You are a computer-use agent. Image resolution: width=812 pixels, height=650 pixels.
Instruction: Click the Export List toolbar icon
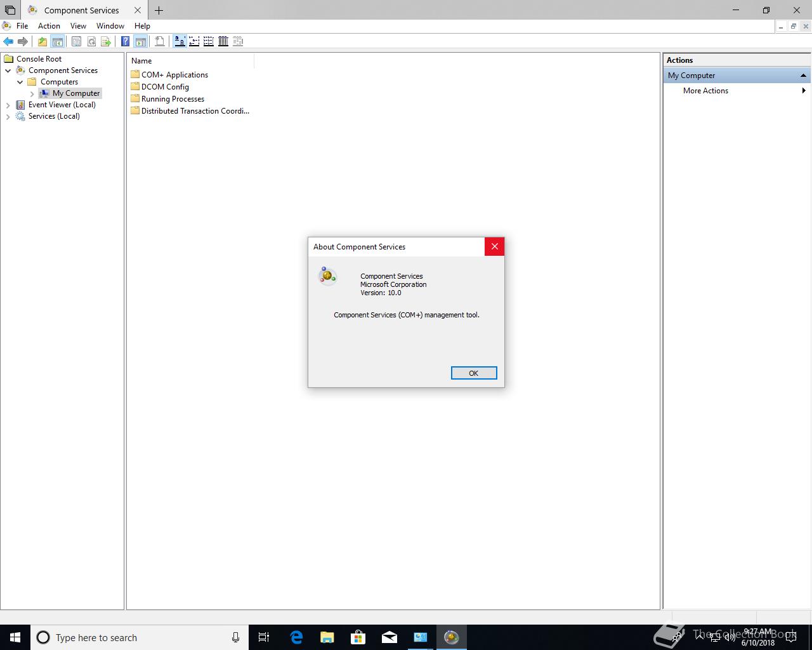pos(106,41)
